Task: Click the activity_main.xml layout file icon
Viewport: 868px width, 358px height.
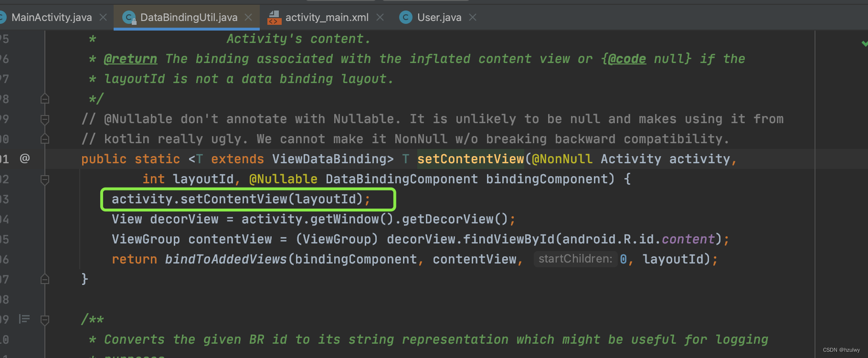Action: pos(274,18)
